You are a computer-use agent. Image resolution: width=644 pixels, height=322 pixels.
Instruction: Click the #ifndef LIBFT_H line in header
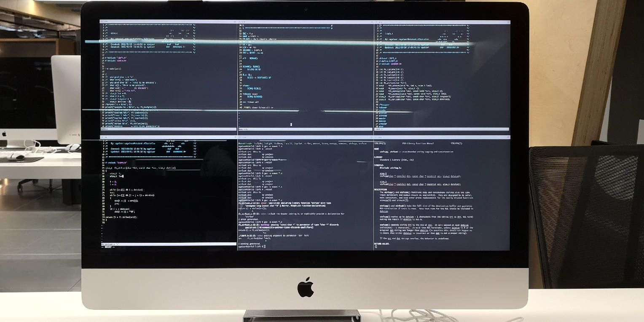click(x=387, y=58)
